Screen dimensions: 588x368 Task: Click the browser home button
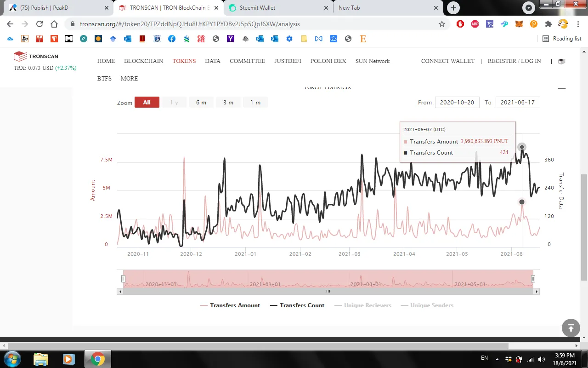pos(54,24)
